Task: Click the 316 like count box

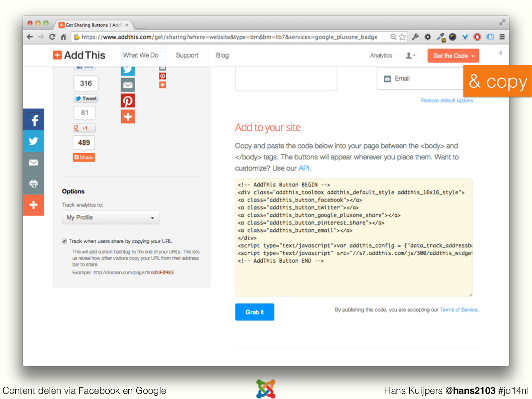Action: pos(86,83)
